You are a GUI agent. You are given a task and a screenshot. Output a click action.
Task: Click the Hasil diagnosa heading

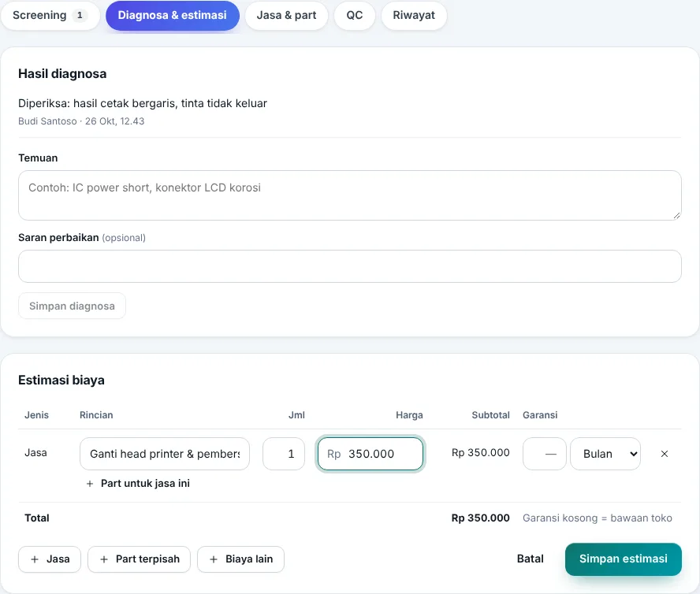point(62,73)
